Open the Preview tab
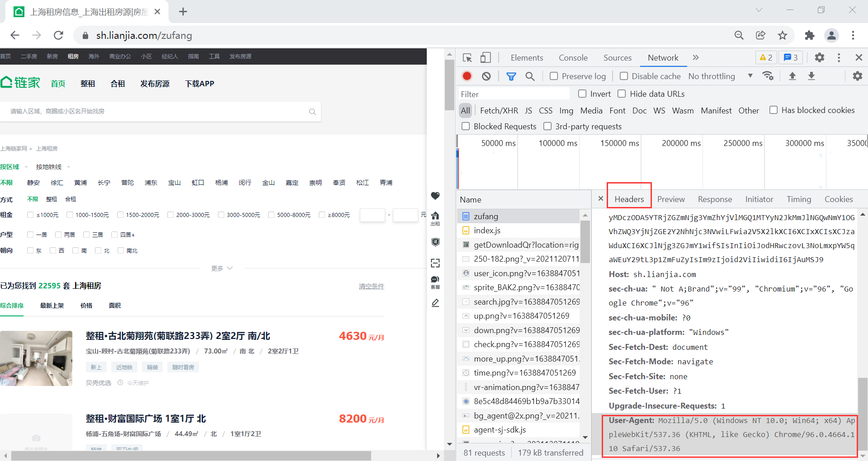868x461 pixels. [x=671, y=199]
